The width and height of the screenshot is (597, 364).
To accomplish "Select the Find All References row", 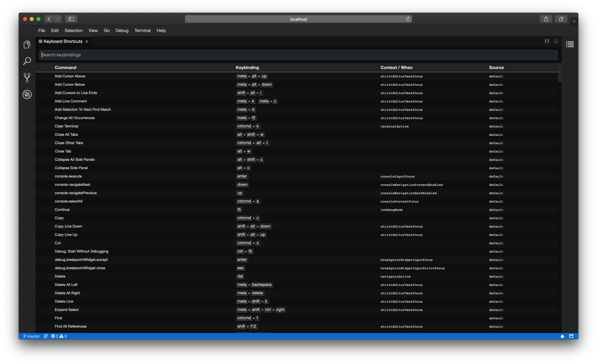I will coord(296,326).
